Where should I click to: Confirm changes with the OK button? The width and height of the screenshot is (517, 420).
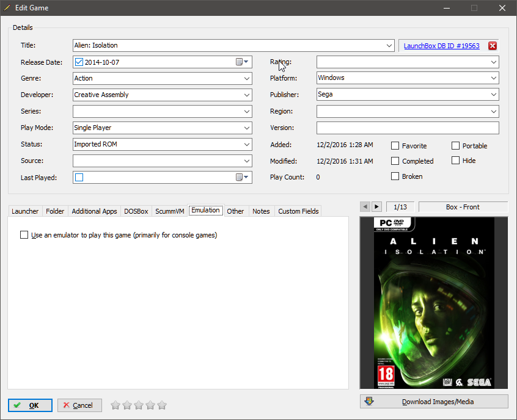(x=30, y=405)
